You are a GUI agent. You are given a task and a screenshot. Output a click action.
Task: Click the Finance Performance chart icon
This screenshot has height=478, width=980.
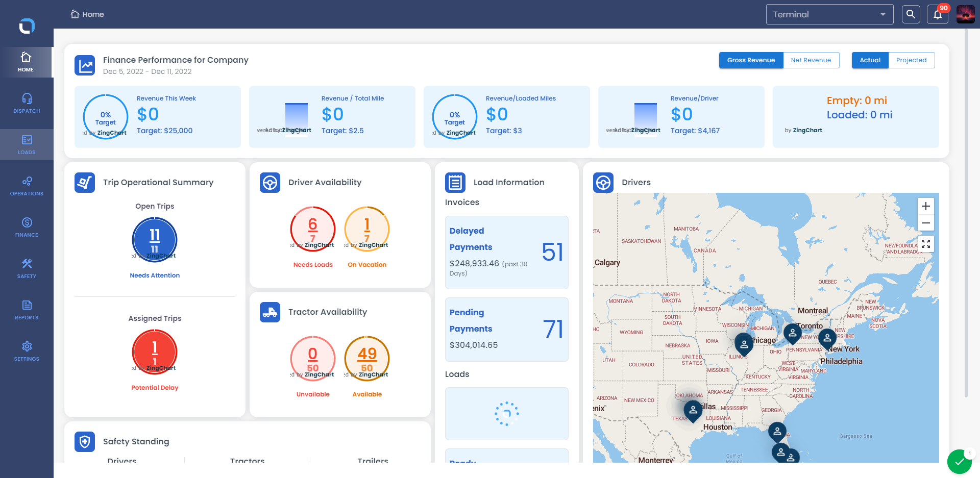click(85, 65)
